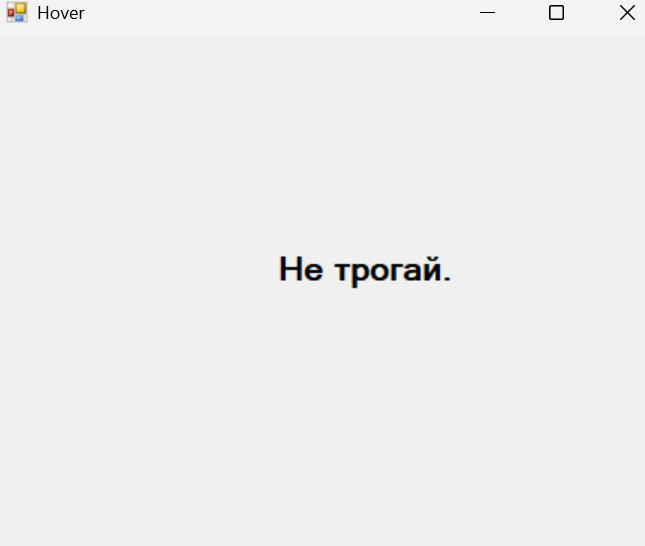Click the "Не трогай." label
This screenshot has width=645, height=546.
coord(365,270)
